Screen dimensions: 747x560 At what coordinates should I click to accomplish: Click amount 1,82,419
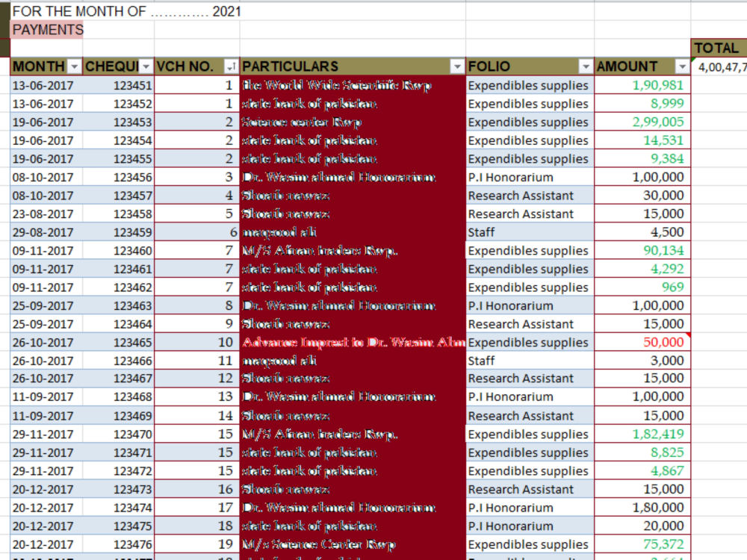click(x=658, y=434)
